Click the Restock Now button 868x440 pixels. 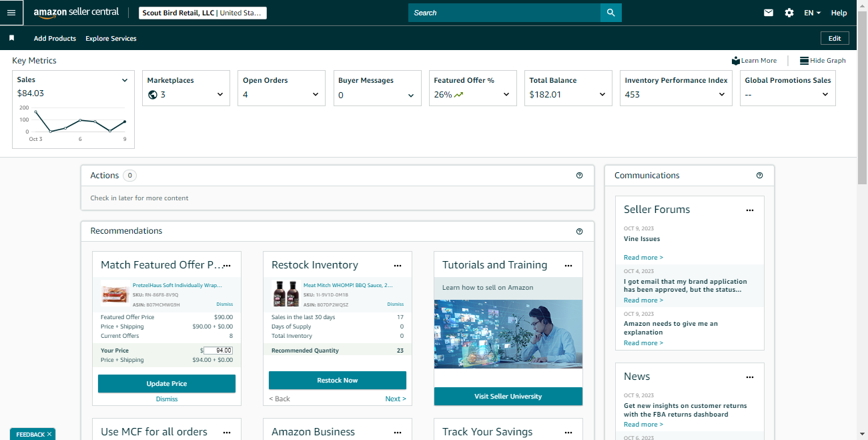[x=338, y=381]
